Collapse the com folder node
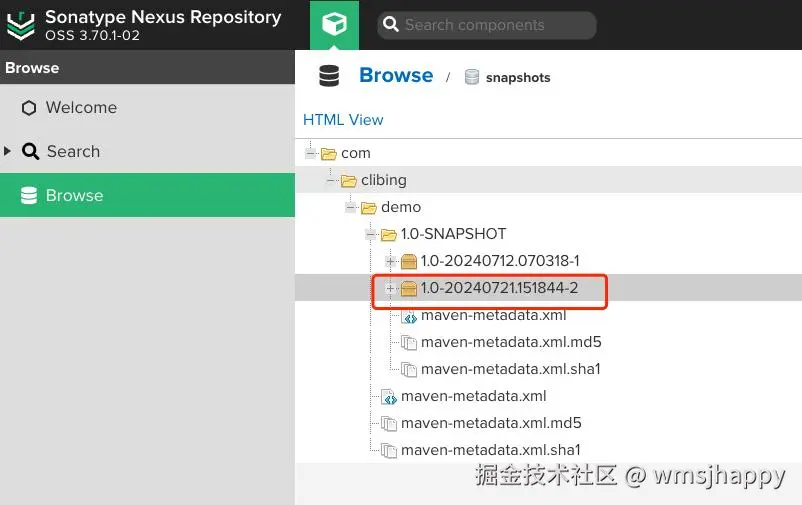The image size is (802, 505). point(310,153)
